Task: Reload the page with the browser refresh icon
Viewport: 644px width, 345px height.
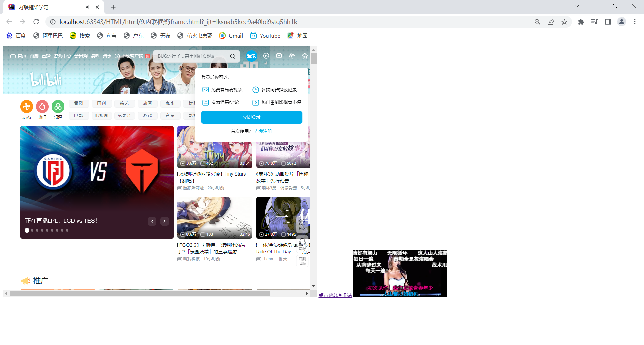Action: click(36, 22)
